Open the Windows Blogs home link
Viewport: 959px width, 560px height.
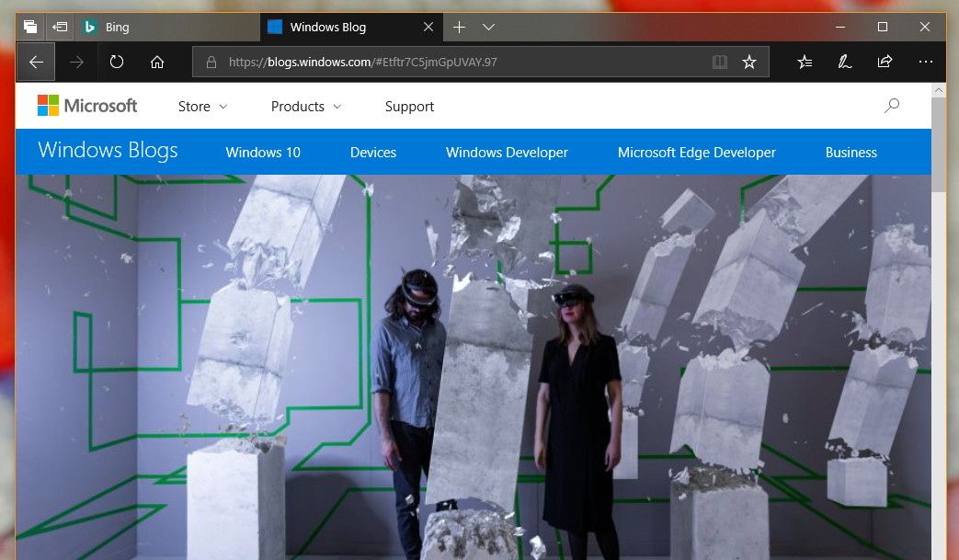tap(108, 151)
